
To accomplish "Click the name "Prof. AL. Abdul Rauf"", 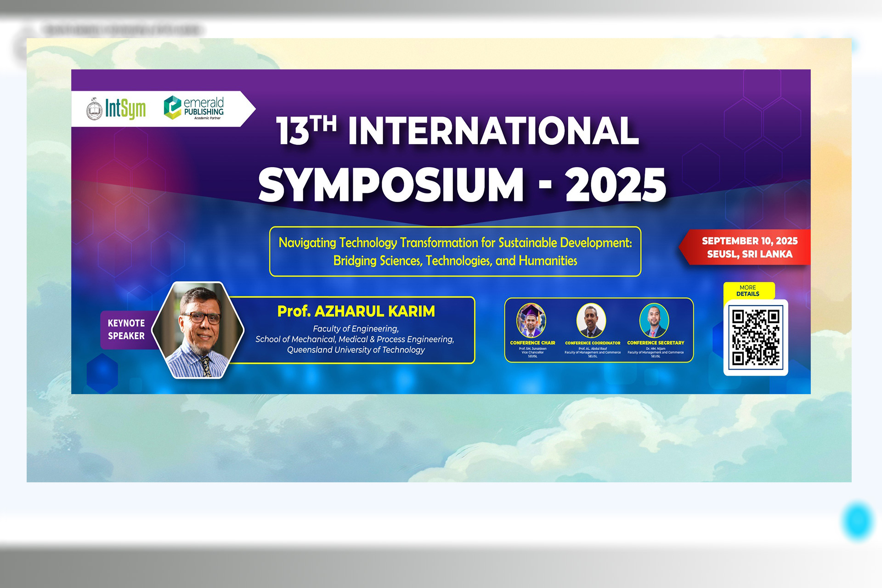I will 593,349.
